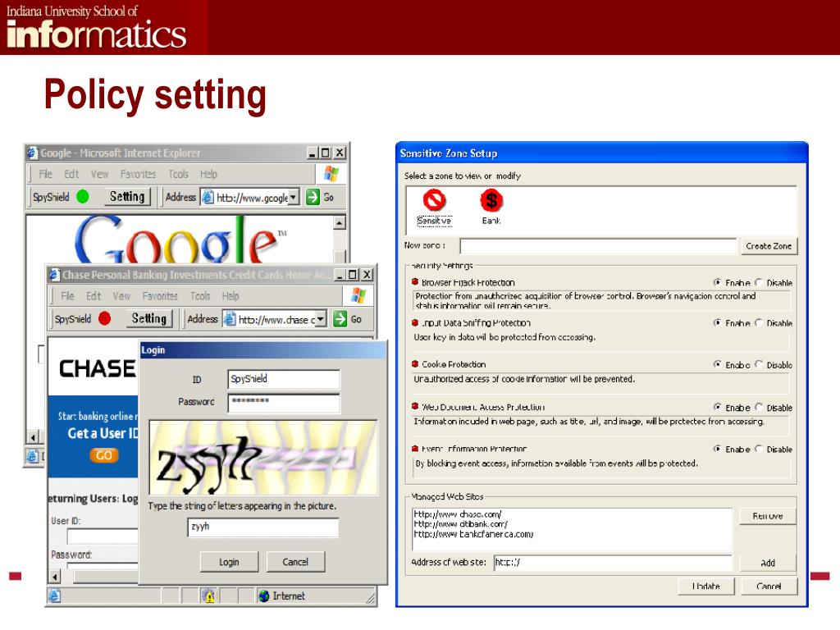This screenshot has width=840, height=630.
Task: Disable Cookie Protection
Action: click(759, 364)
